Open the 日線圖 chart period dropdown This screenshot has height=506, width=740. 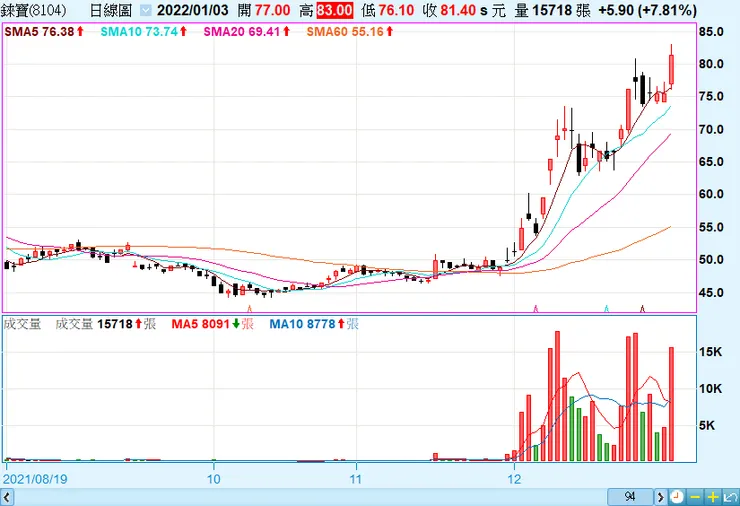[x=146, y=10]
